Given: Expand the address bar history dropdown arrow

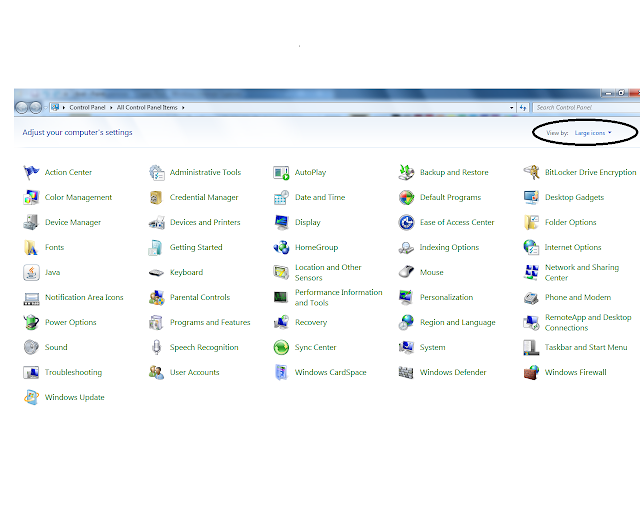Looking at the screenshot, I should point(511,108).
